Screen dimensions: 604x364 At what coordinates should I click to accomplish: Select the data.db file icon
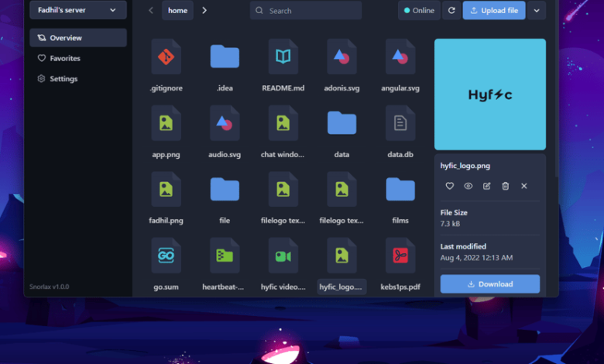tap(400, 123)
